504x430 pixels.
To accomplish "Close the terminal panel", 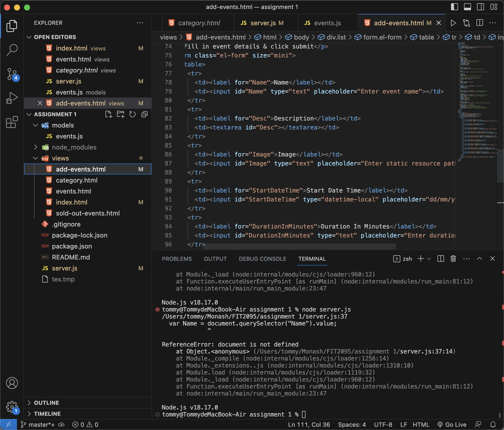I will (x=492, y=259).
